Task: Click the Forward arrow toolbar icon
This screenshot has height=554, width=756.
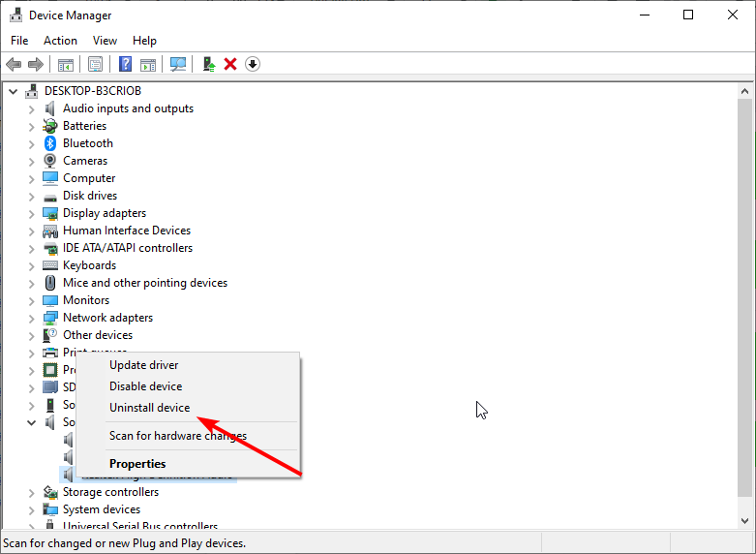Action: coord(36,64)
